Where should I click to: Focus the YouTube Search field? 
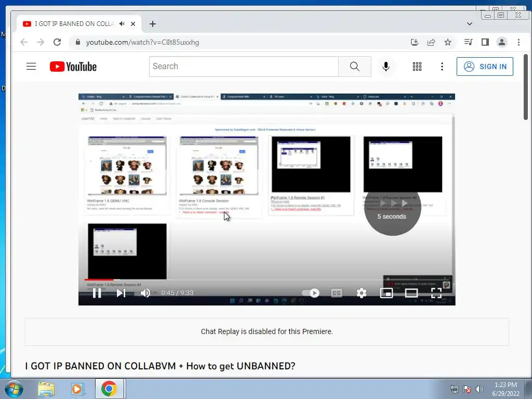pyautogui.click(x=244, y=66)
